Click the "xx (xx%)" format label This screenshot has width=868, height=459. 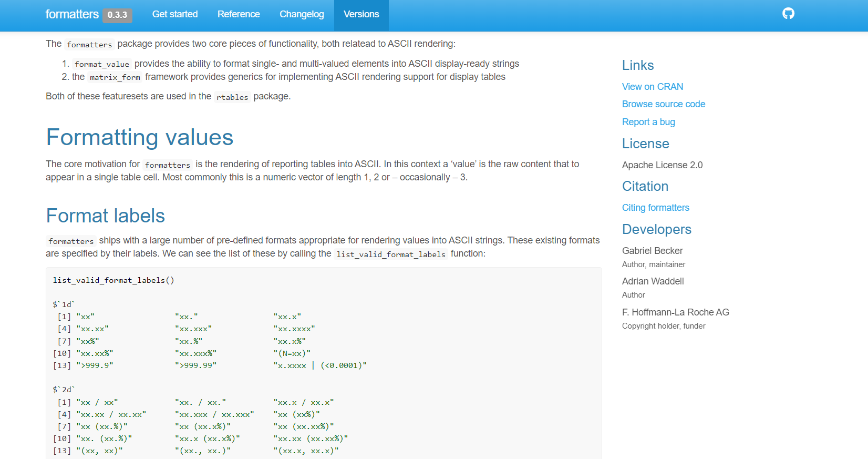click(297, 414)
